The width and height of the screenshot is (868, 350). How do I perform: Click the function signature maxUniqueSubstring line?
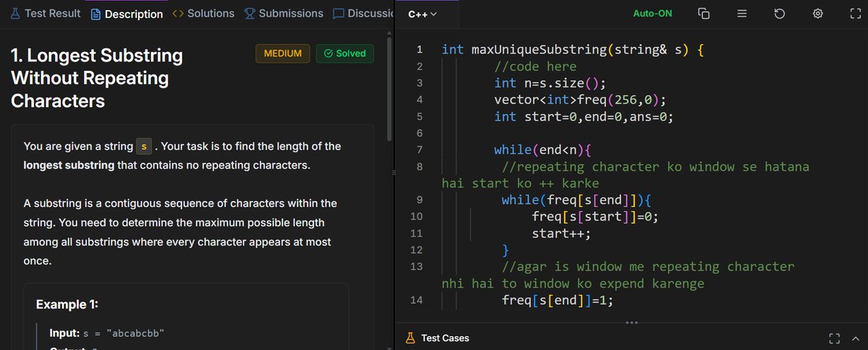coord(572,50)
